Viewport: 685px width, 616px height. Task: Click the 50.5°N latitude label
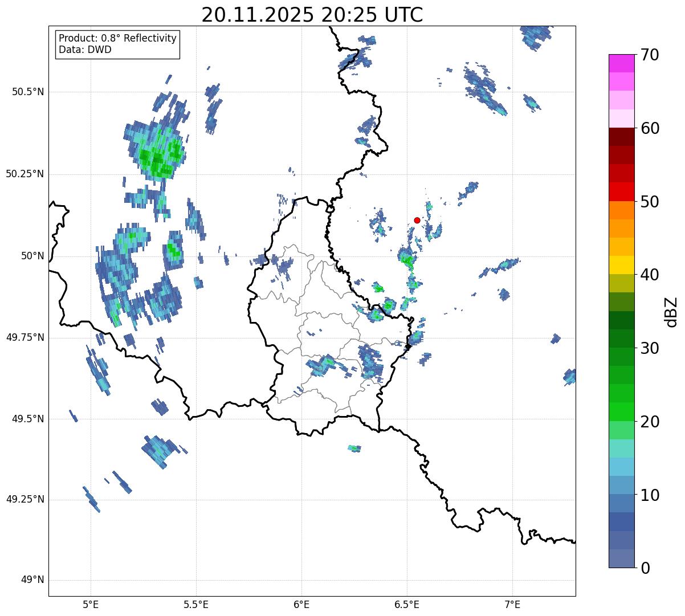tap(27, 92)
